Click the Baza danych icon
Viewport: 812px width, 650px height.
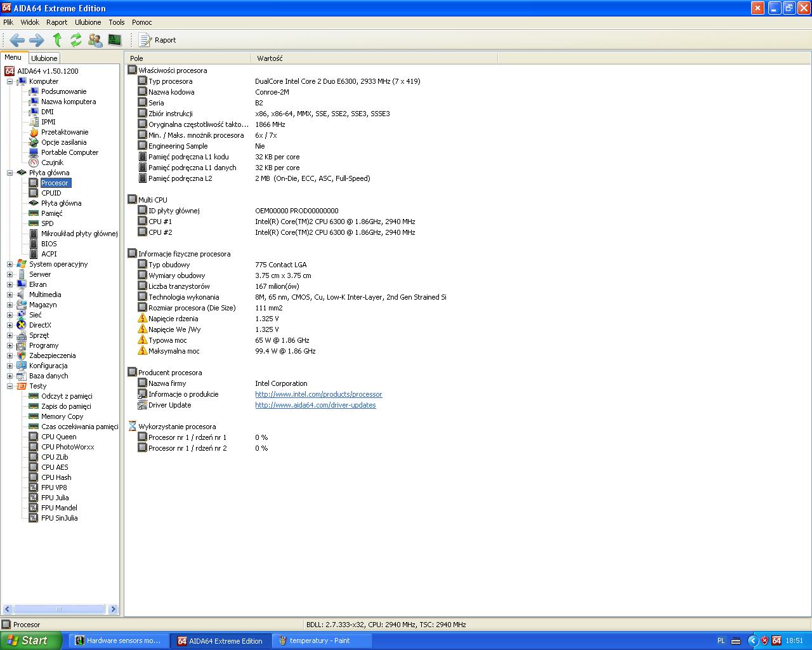pyautogui.click(x=22, y=376)
